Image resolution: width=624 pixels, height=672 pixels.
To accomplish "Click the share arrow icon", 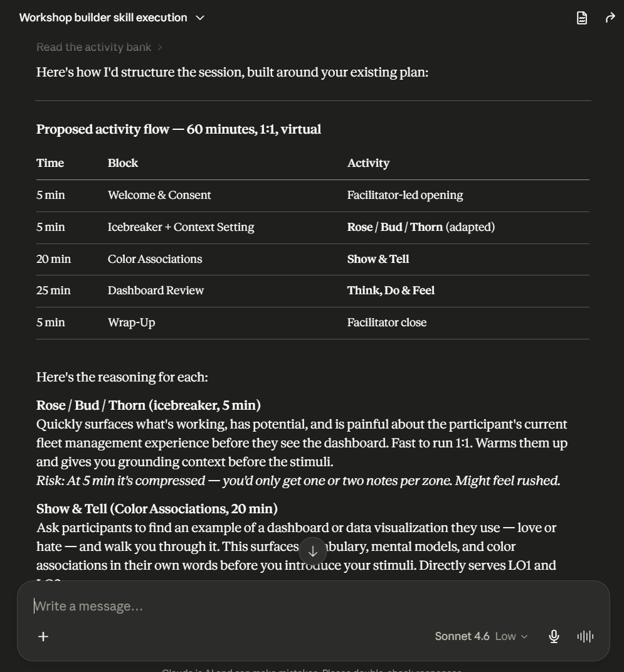I will pyautogui.click(x=610, y=18).
